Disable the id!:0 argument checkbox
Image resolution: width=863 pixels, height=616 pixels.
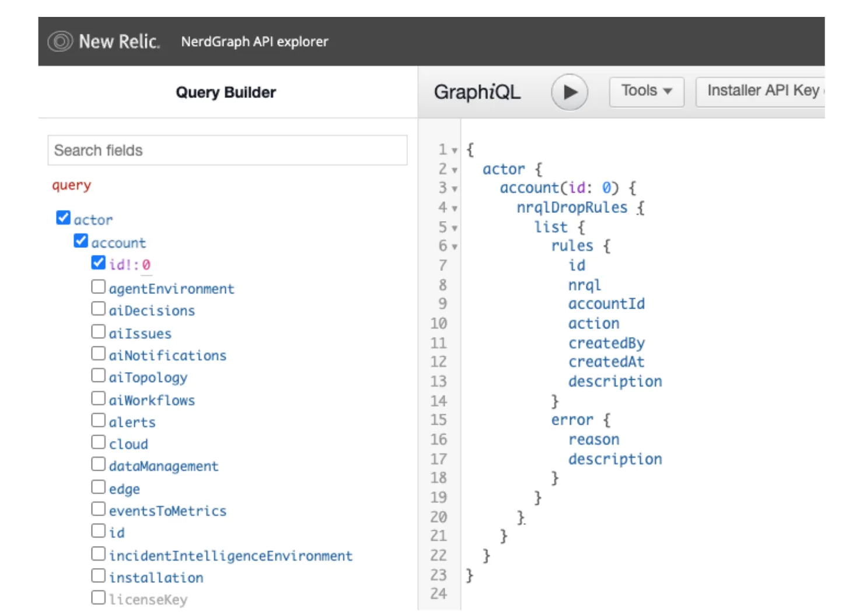click(x=98, y=262)
